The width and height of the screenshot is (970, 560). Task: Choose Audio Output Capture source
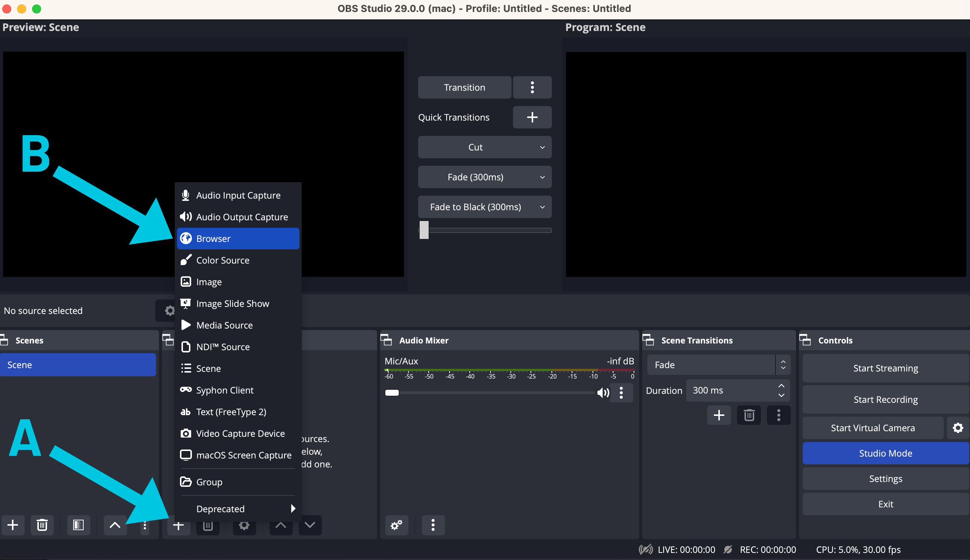(238, 217)
